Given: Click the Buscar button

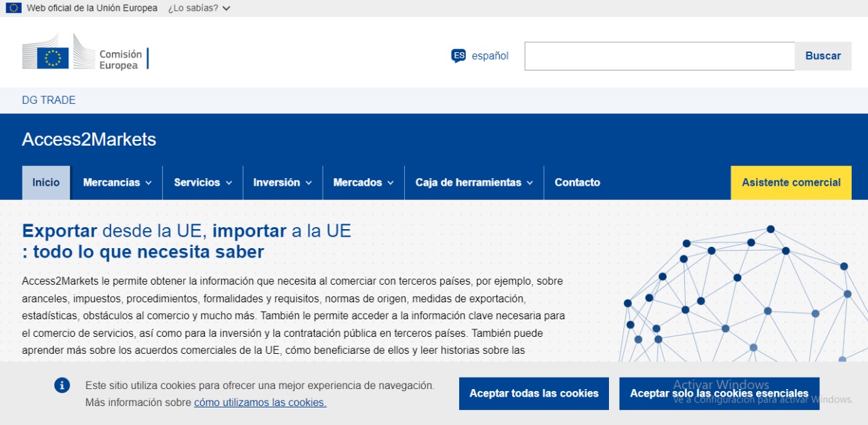Looking at the screenshot, I should tap(823, 56).
